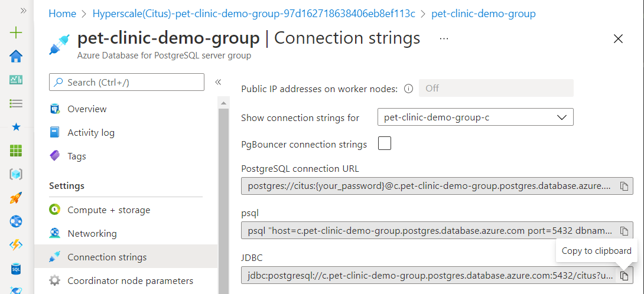Open the Azure Home icon in sidebar
The height and width of the screenshot is (294, 644).
click(x=16, y=56)
